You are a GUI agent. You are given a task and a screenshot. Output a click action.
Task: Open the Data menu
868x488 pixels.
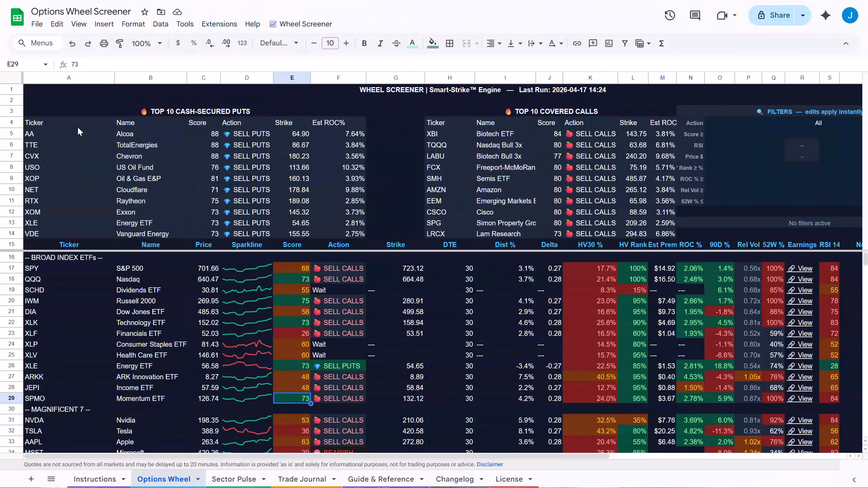pos(160,24)
